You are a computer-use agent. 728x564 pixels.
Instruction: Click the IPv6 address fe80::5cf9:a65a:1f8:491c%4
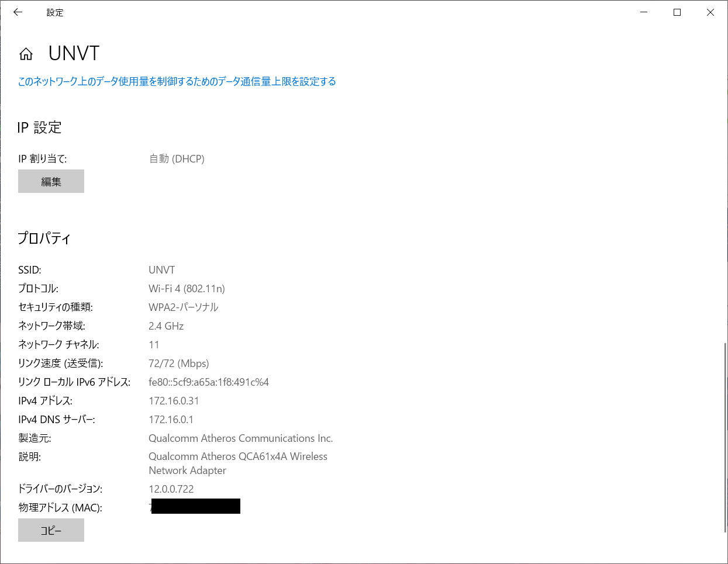click(x=209, y=382)
